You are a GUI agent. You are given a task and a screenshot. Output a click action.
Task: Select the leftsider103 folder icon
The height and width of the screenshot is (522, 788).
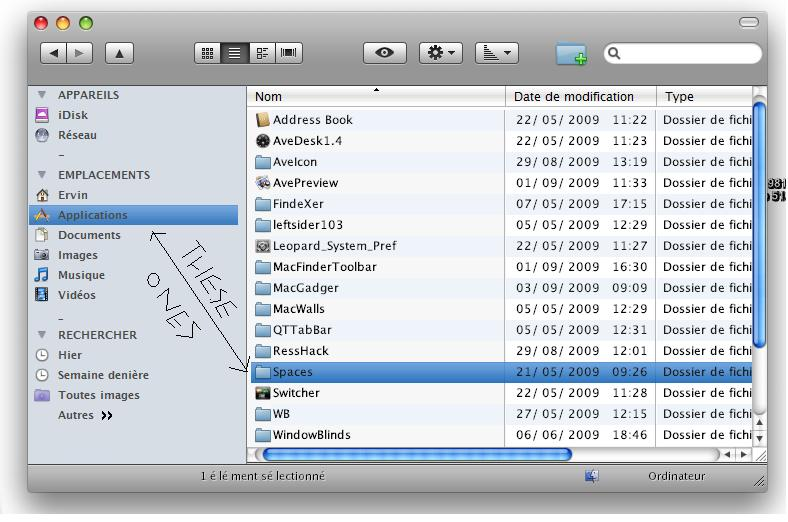(x=262, y=225)
